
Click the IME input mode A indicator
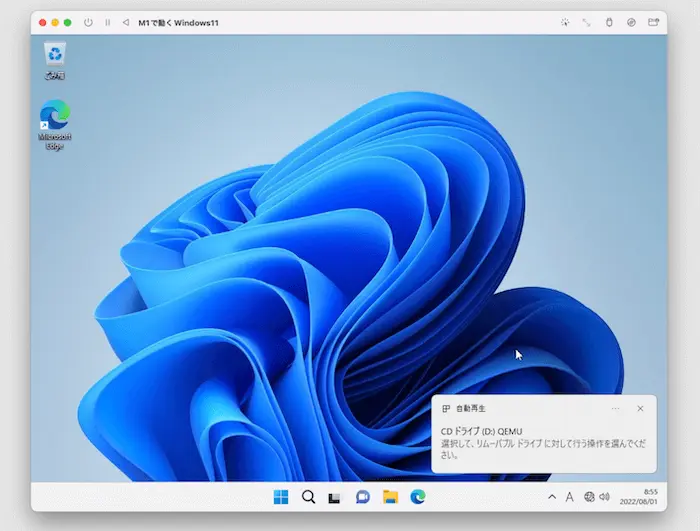570,497
